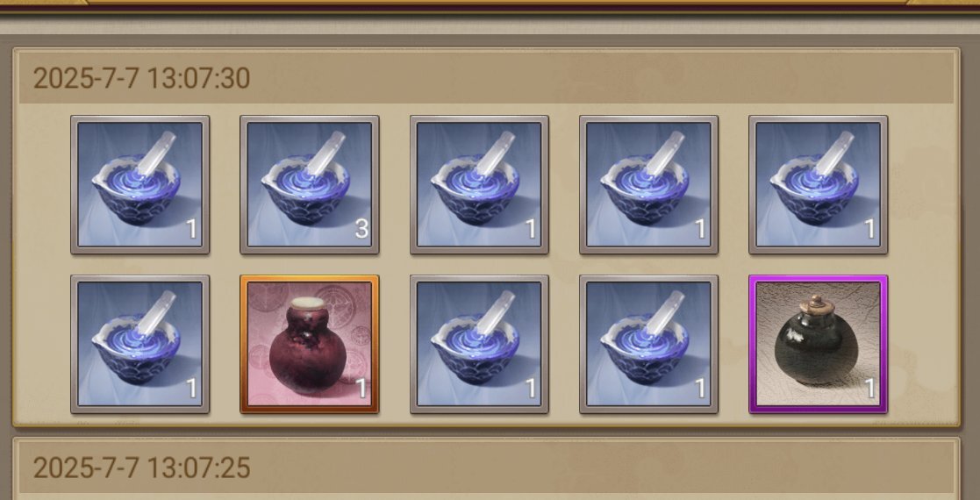The height and width of the screenshot is (500, 980).
Task: Open the dark red jar with orange frame
Action: coord(310,345)
